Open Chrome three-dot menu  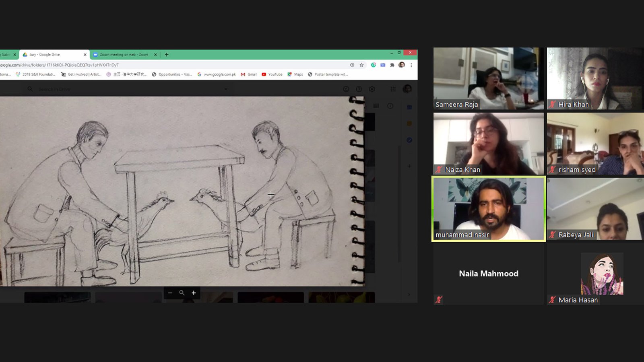point(411,65)
